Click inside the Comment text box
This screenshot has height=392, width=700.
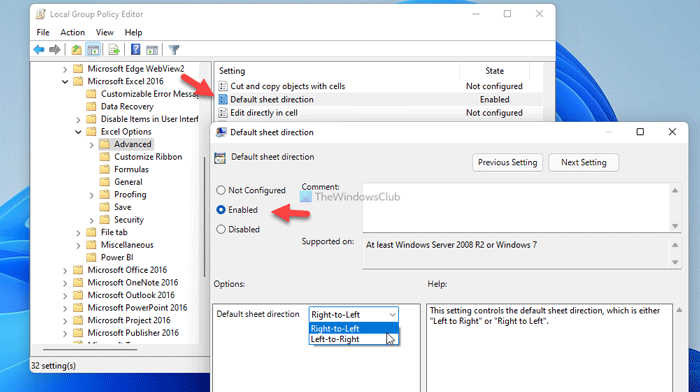coord(516,208)
